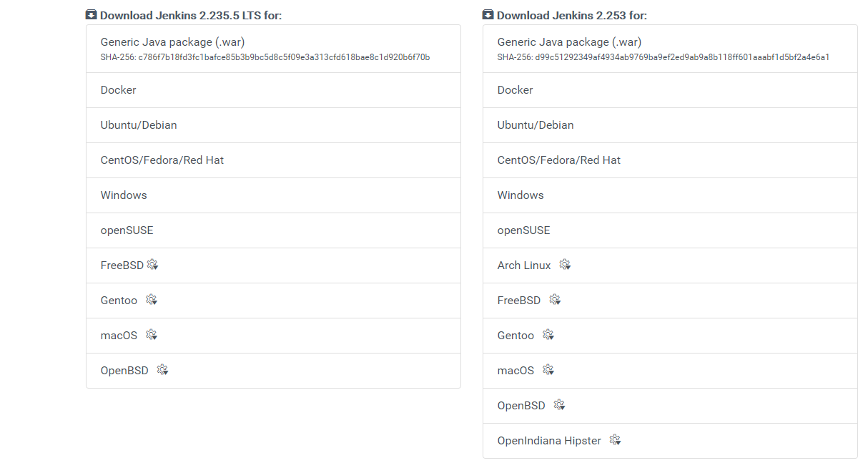Open macOS entry under Jenkins 2.253
Viewport: 868px width, 463px height.
coord(670,371)
